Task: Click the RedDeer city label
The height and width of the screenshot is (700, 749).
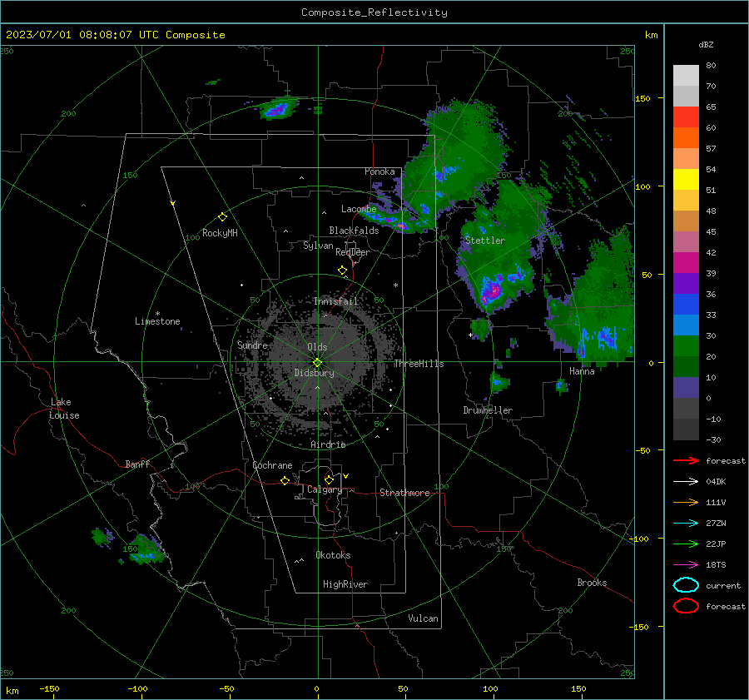Action: [x=353, y=252]
